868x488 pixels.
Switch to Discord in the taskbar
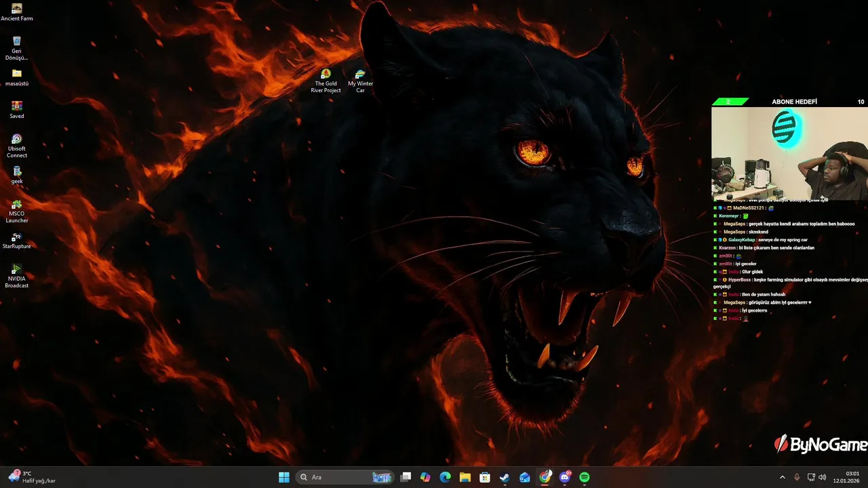[565, 477]
